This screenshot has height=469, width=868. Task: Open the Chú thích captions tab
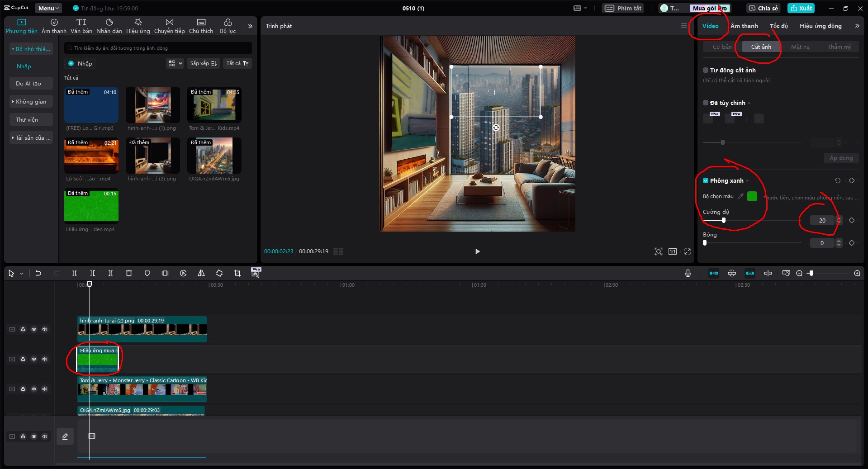pos(201,26)
